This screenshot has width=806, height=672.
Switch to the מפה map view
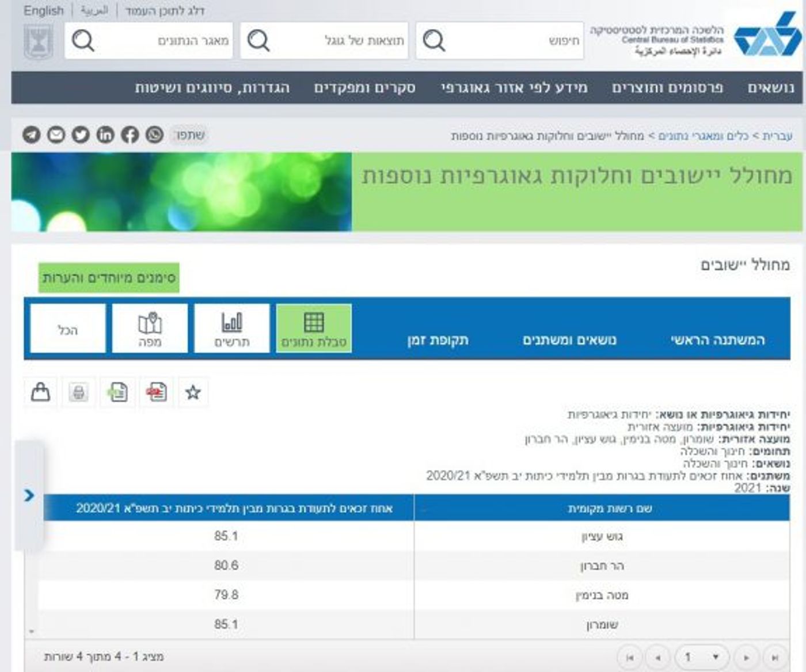click(150, 329)
